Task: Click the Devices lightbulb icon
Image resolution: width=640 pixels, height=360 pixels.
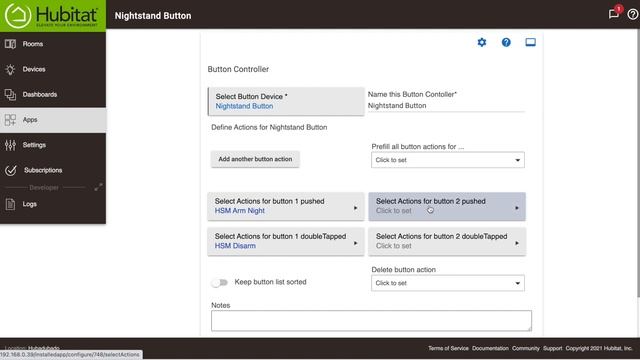Action: click(10, 69)
